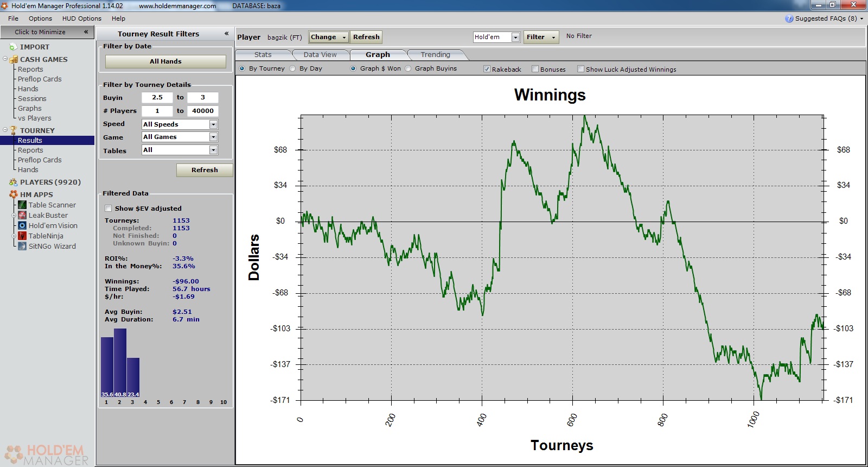868x467 pixels.
Task: Launch the LeakBuster app icon
Action: pos(22,215)
